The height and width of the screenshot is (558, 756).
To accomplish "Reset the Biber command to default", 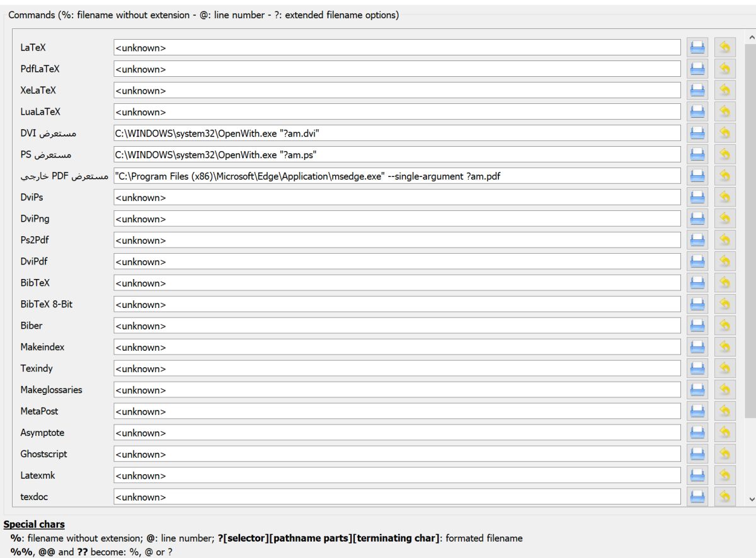I will 725,326.
